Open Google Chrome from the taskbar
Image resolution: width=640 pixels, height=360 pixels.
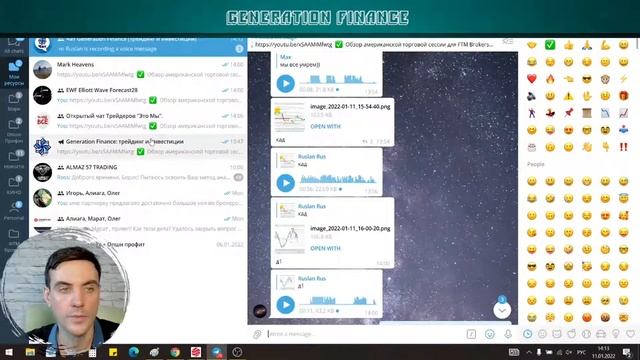(x=175, y=352)
